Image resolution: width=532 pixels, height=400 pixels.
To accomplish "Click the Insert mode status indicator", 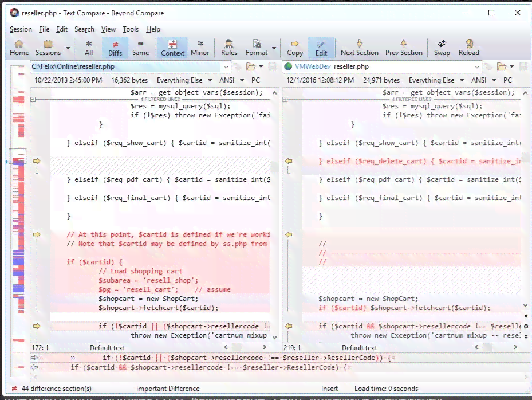I will 329,389.
